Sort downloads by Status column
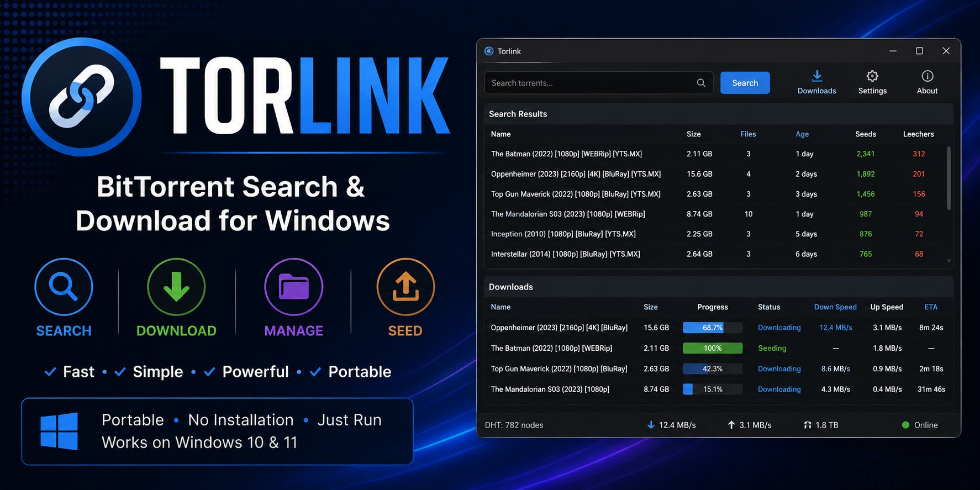Viewport: 980px width, 490px height. coord(769,307)
